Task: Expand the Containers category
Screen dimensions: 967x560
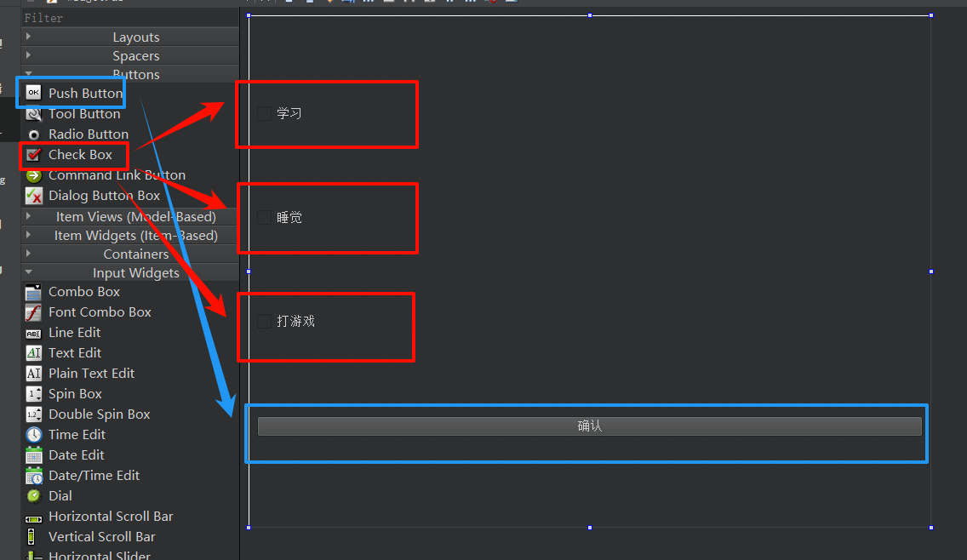Action: coord(28,254)
